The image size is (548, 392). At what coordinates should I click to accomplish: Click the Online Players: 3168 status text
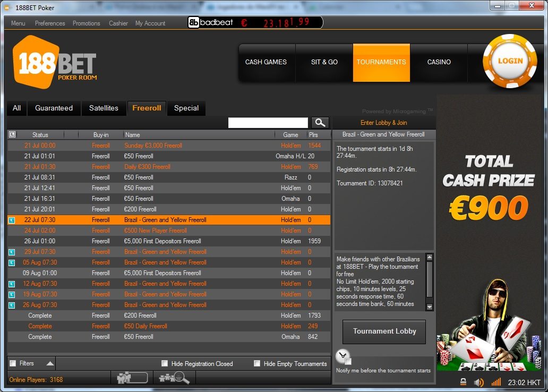click(36, 380)
